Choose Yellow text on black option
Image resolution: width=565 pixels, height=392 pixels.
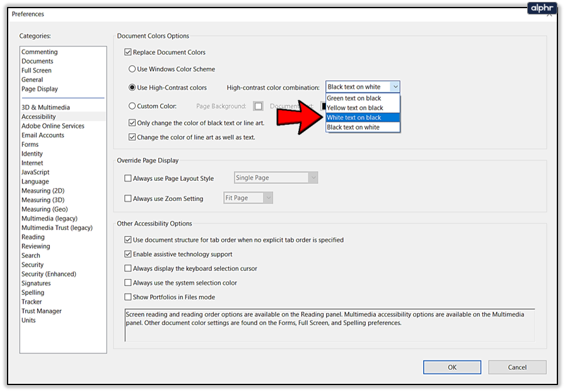pos(354,108)
